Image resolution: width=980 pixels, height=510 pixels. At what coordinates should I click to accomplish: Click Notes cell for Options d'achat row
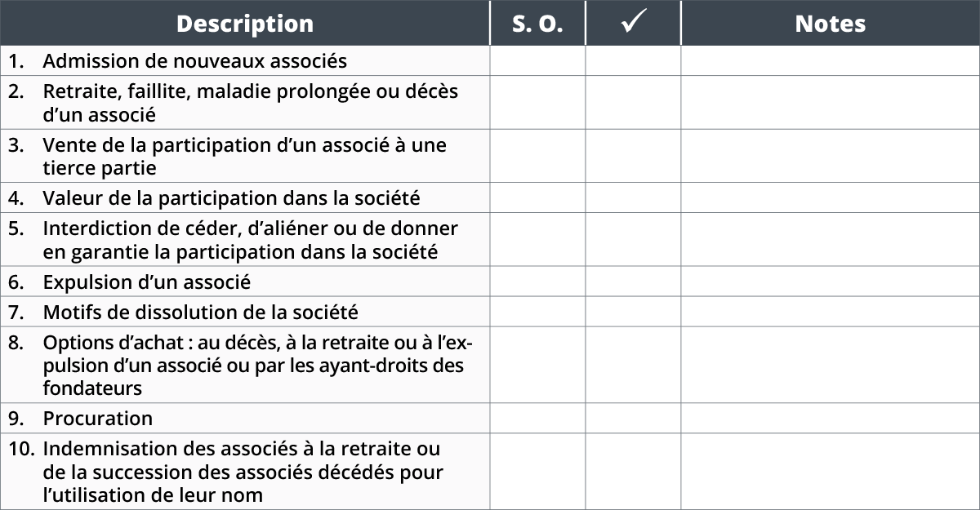[x=831, y=365]
